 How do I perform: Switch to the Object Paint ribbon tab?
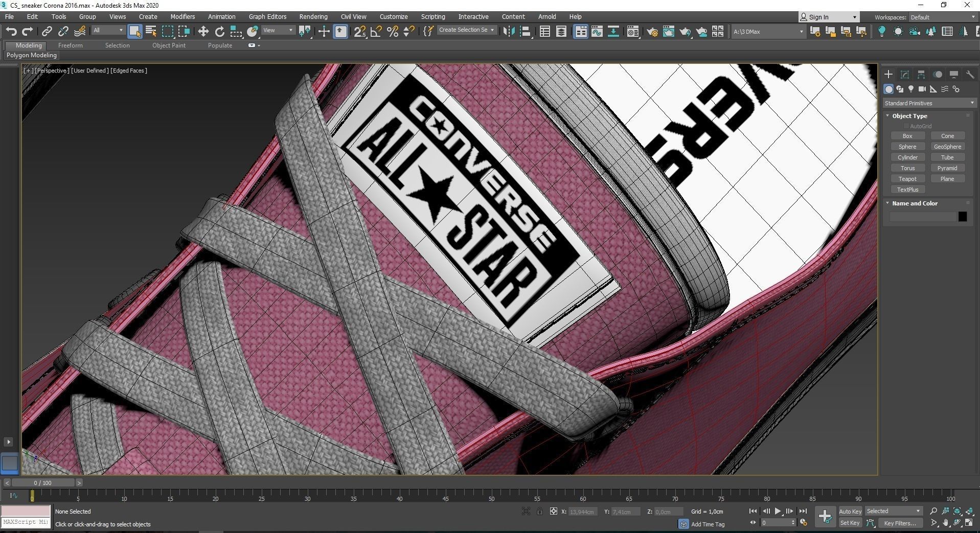(x=169, y=45)
